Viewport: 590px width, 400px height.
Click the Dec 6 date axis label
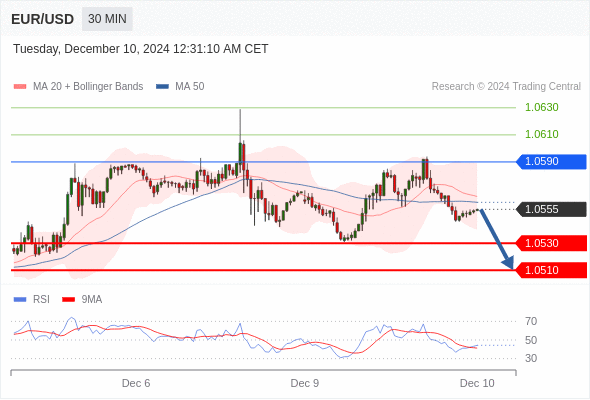click(136, 383)
